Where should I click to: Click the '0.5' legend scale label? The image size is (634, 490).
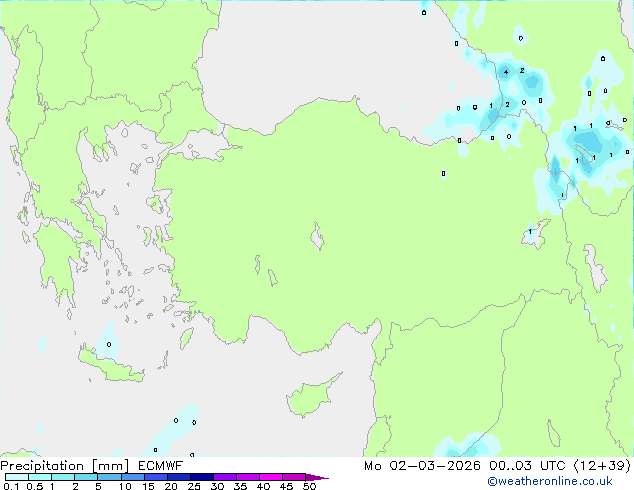point(35,486)
